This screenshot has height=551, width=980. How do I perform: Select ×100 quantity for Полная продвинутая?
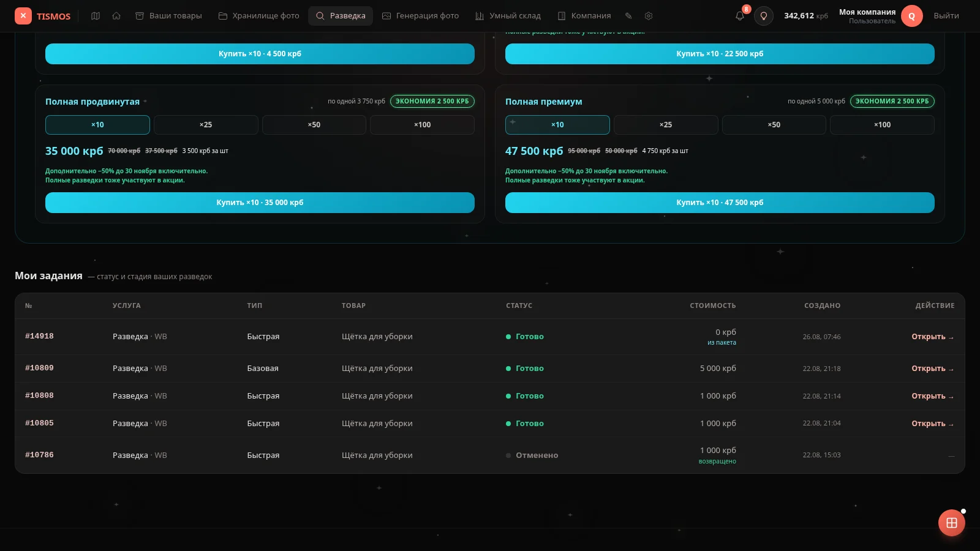pyautogui.click(x=422, y=125)
